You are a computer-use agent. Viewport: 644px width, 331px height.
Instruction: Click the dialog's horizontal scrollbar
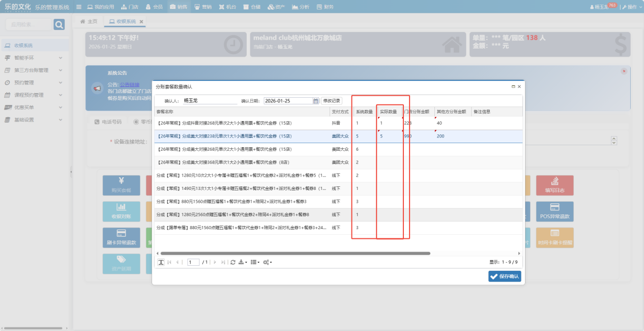295,253
